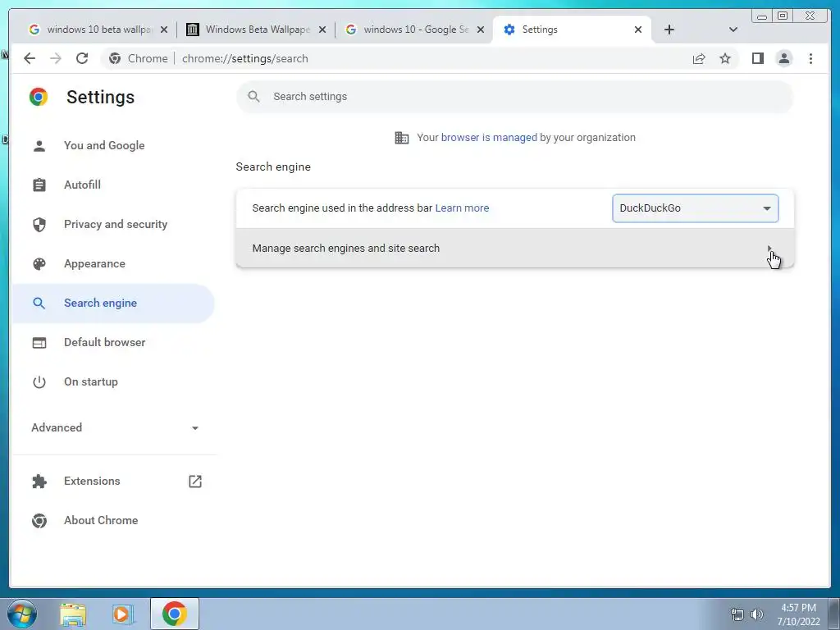Image resolution: width=840 pixels, height=630 pixels.
Task: Open Default browser settings
Action: click(113, 342)
